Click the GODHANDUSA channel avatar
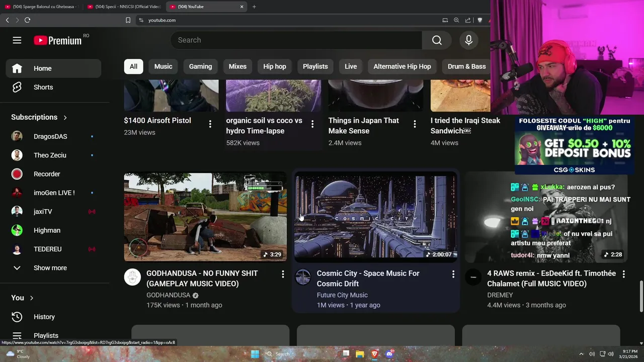The image size is (644, 362). 132,277
